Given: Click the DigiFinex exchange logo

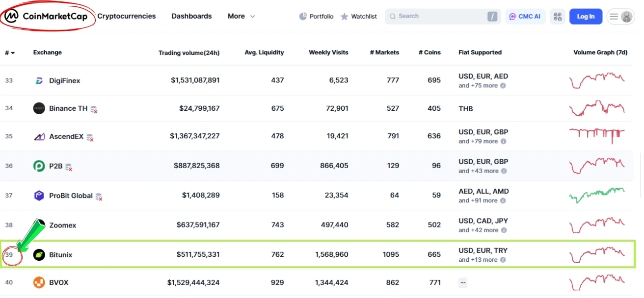Looking at the screenshot, I should click(x=39, y=80).
